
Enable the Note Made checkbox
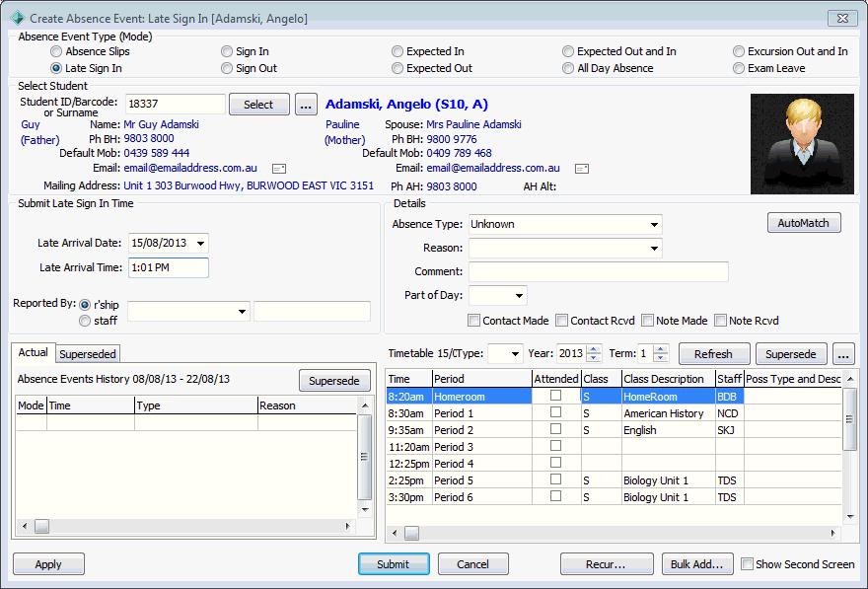point(647,321)
